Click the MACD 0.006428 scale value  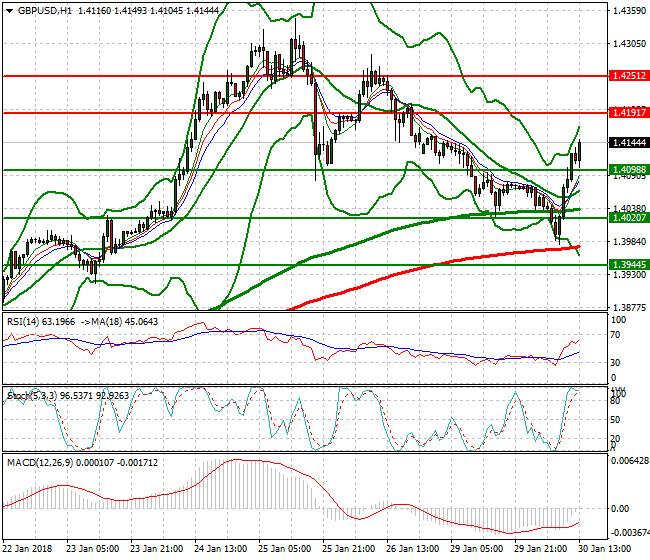630,461
